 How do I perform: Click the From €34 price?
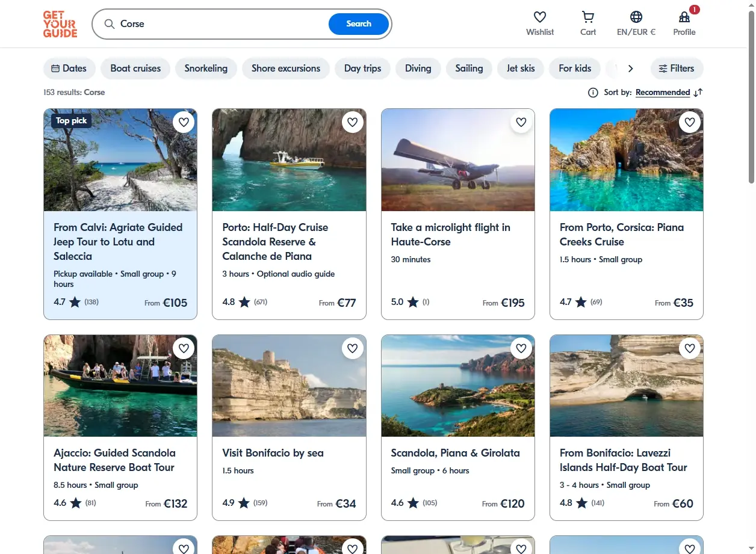tap(337, 503)
